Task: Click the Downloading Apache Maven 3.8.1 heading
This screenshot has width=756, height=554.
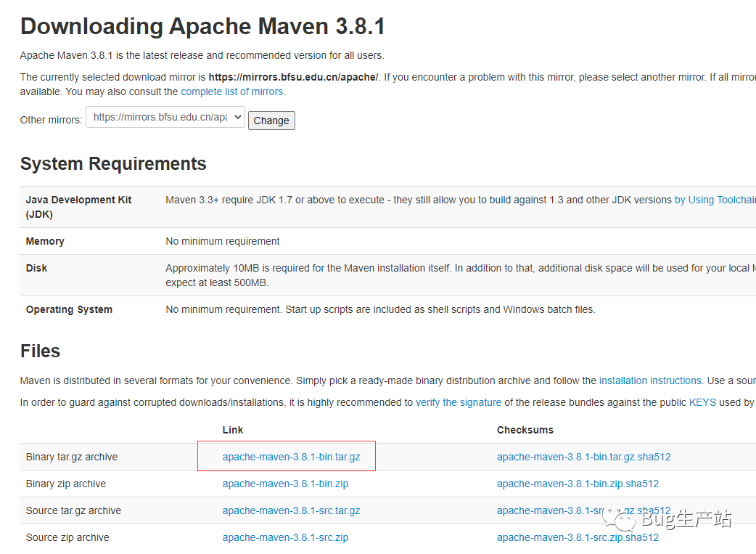Action: click(203, 27)
